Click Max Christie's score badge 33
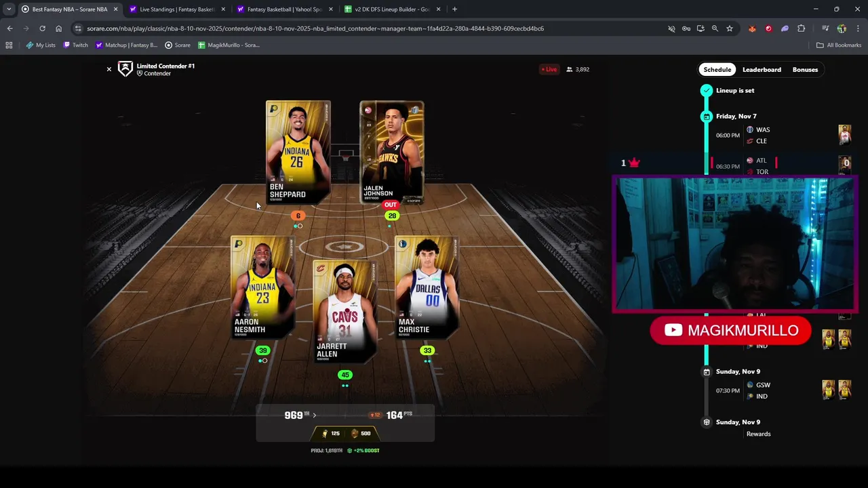 (427, 350)
